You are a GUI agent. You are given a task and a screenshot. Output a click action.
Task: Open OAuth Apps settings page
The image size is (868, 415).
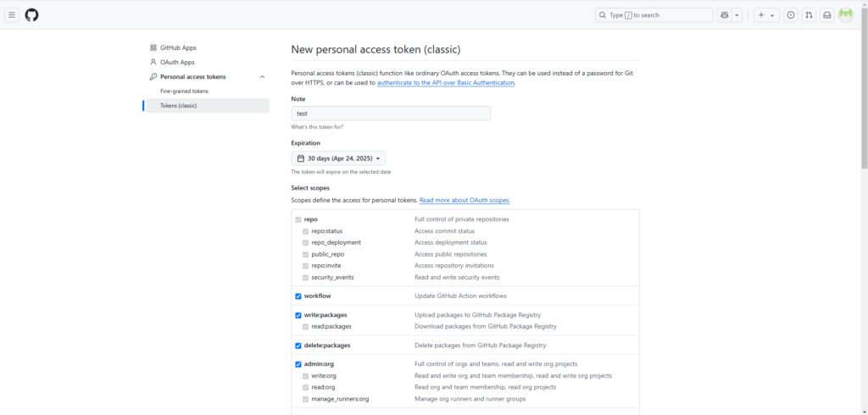point(177,63)
